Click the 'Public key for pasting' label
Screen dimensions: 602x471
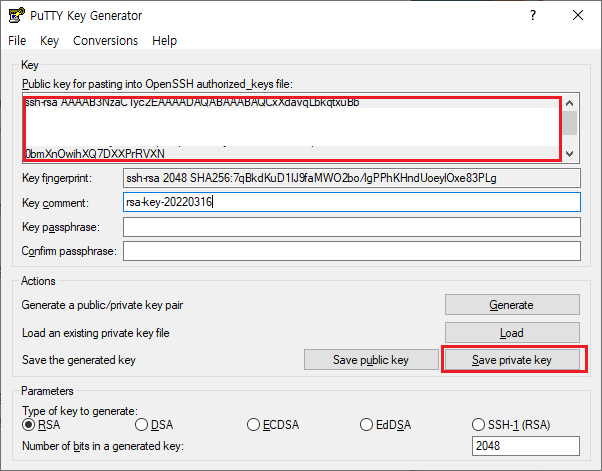coord(157,84)
